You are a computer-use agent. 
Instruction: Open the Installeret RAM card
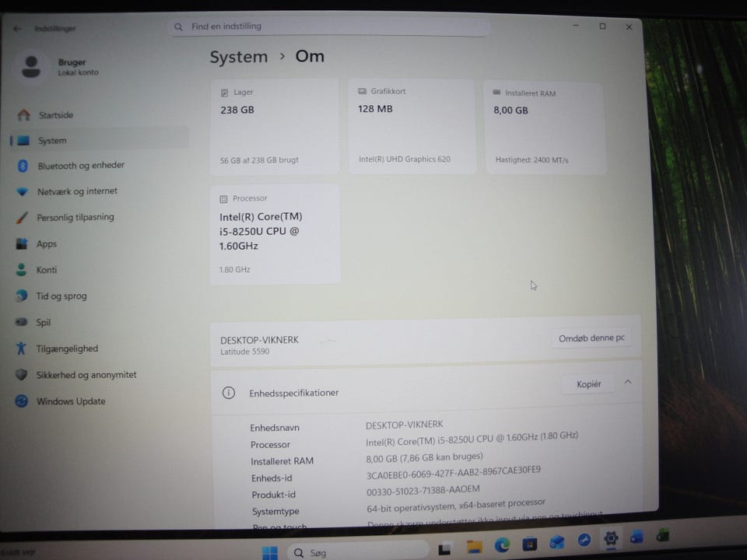[545, 128]
